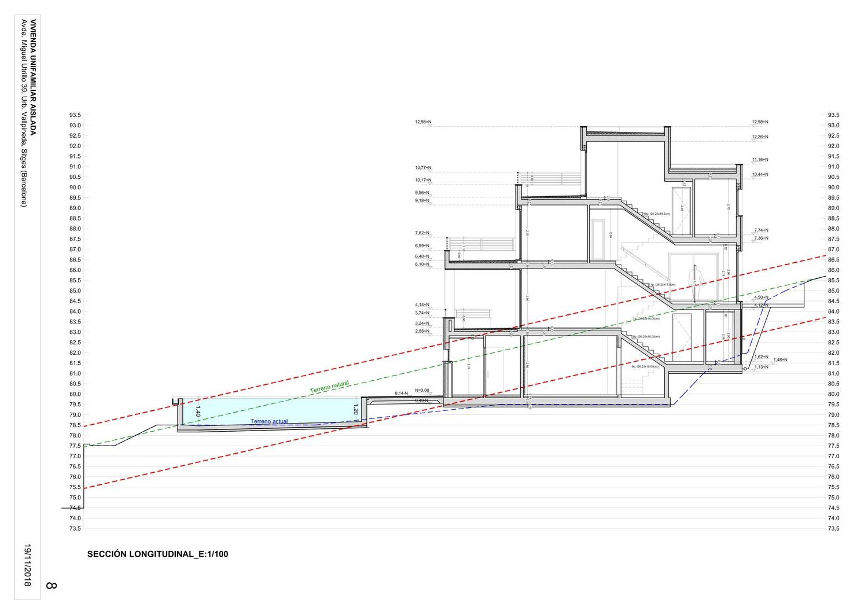
Task: Select the 'SECCIÓN LONGITUDINAL_E:1/100' title
Action: click(x=157, y=554)
